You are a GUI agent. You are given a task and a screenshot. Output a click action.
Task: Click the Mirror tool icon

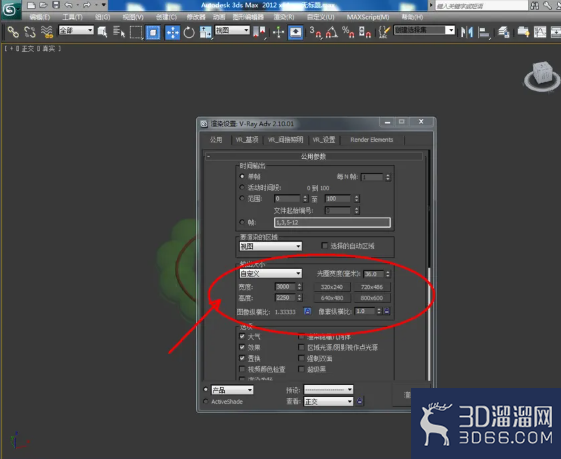(x=467, y=33)
